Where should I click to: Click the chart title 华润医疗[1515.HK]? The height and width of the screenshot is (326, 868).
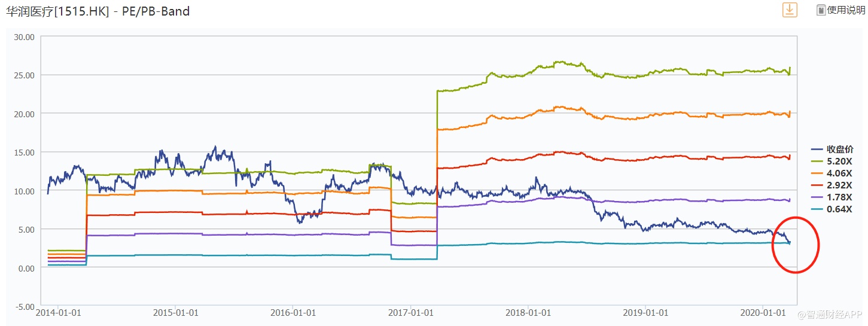tap(56, 11)
